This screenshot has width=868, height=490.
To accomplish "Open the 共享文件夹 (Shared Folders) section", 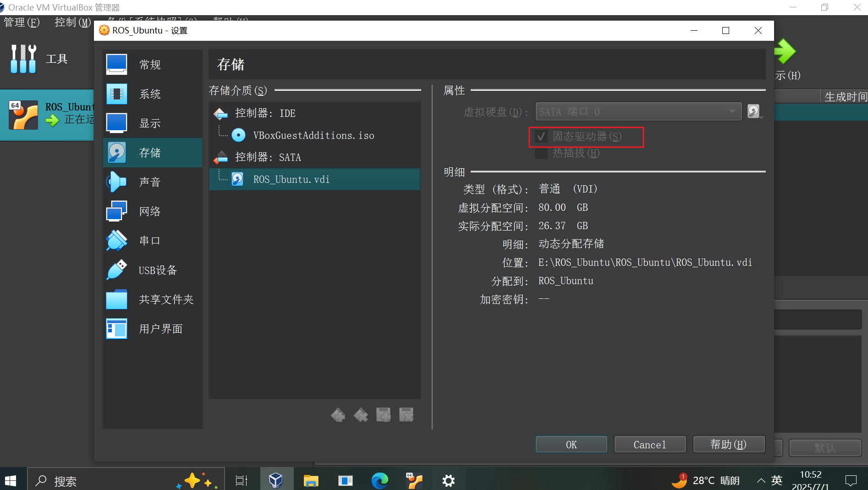I will pos(166,299).
